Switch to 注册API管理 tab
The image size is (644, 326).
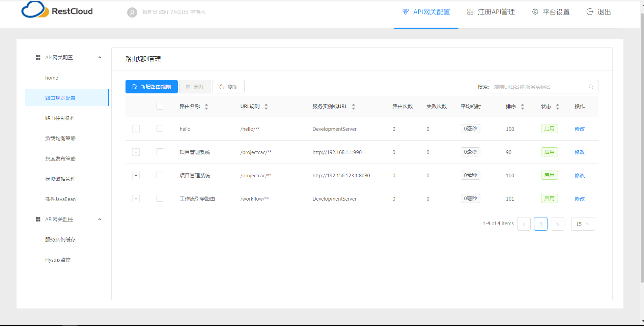(491, 12)
